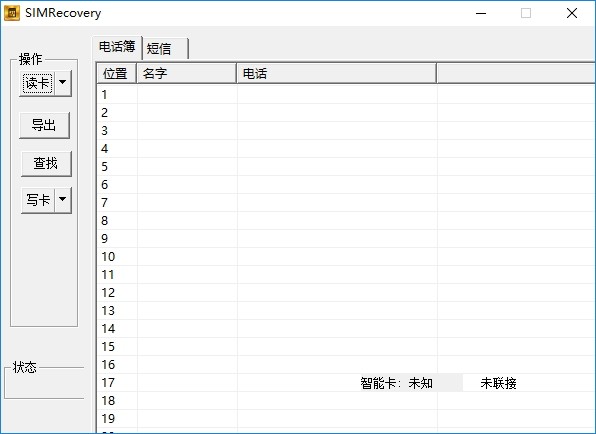Expand the 写卡 dropdown arrow
This screenshot has width=596, height=434.
point(63,199)
